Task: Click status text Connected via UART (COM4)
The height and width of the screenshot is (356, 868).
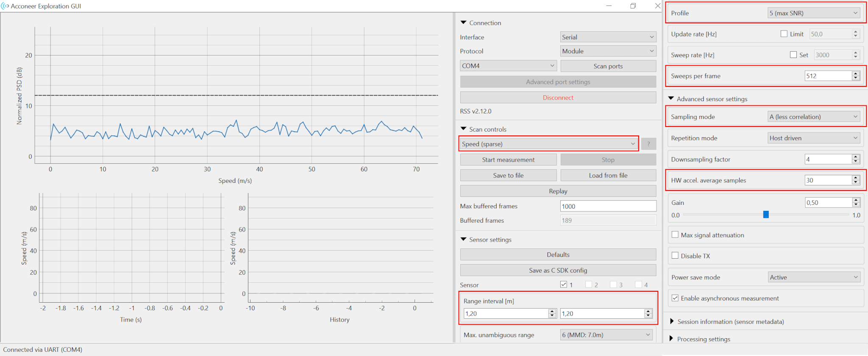Action: [43, 349]
